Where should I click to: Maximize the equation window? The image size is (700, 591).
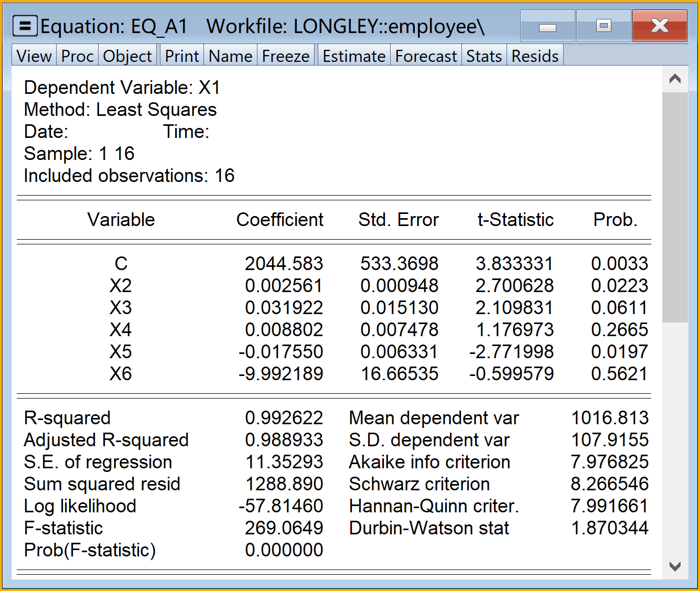(604, 26)
